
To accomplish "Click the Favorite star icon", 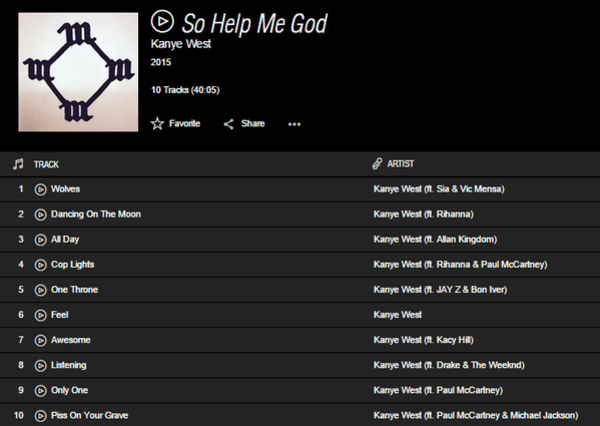I will point(157,124).
